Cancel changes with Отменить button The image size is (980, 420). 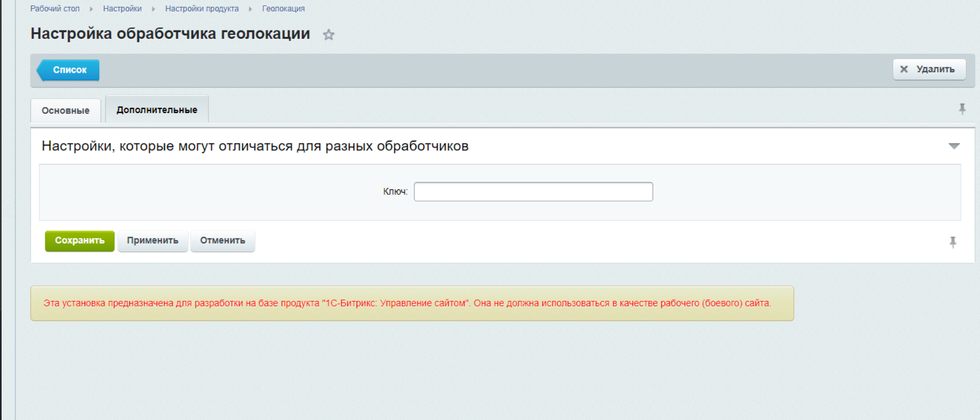[222, 241]
